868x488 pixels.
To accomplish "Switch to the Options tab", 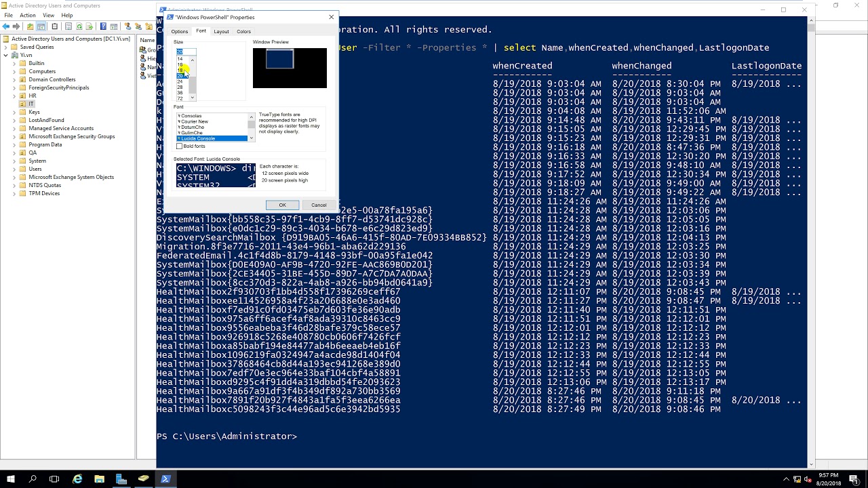I will coord(180,31).
